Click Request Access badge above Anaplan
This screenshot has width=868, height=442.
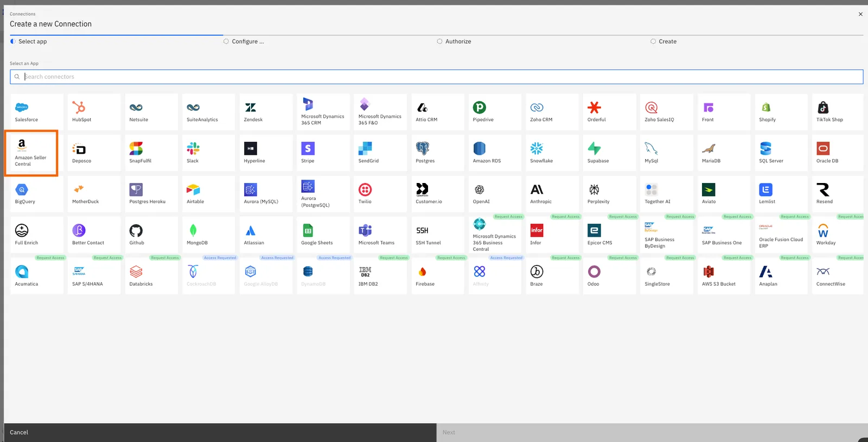pos(795,258)
